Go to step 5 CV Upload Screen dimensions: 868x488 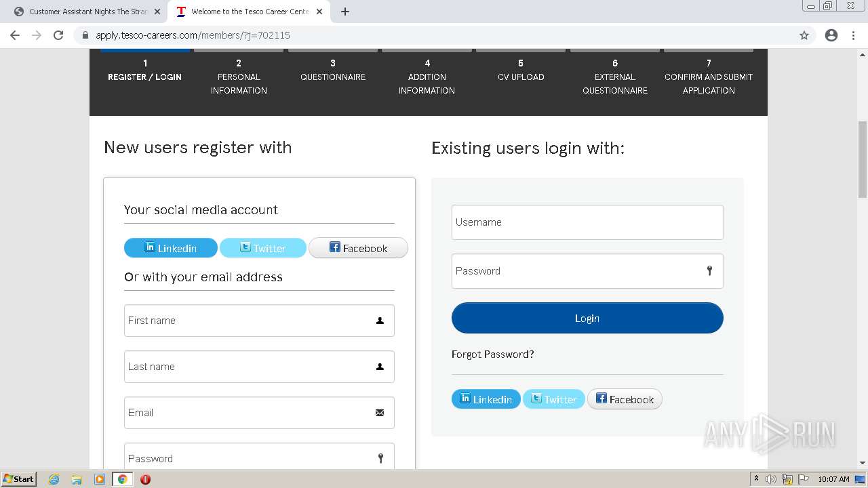[521, 70]
